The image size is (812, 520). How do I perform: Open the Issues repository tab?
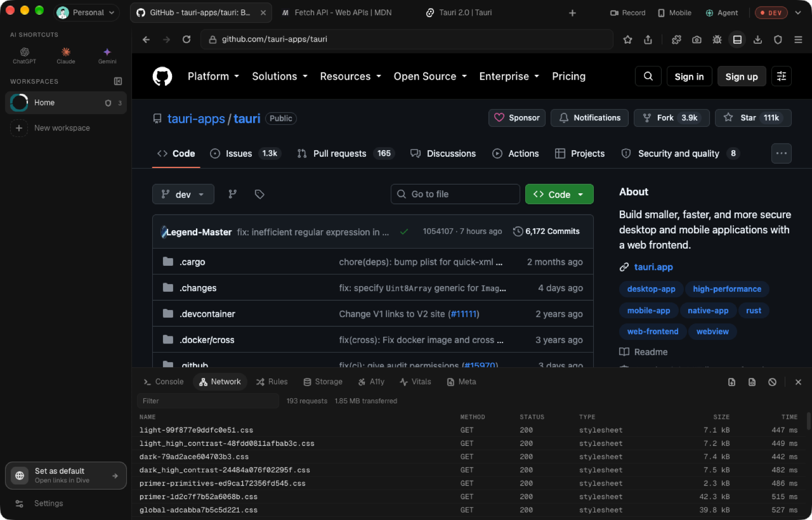[245, 153]
